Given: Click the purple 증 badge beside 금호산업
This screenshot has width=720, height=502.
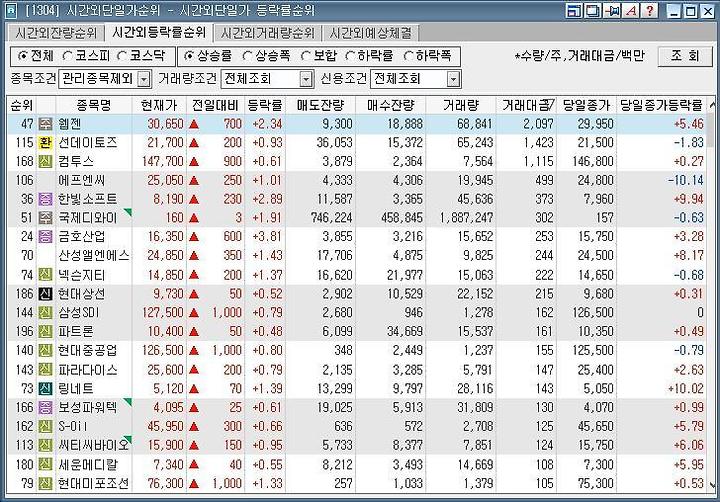Looking at the screenshot, I should coord(45,237).
